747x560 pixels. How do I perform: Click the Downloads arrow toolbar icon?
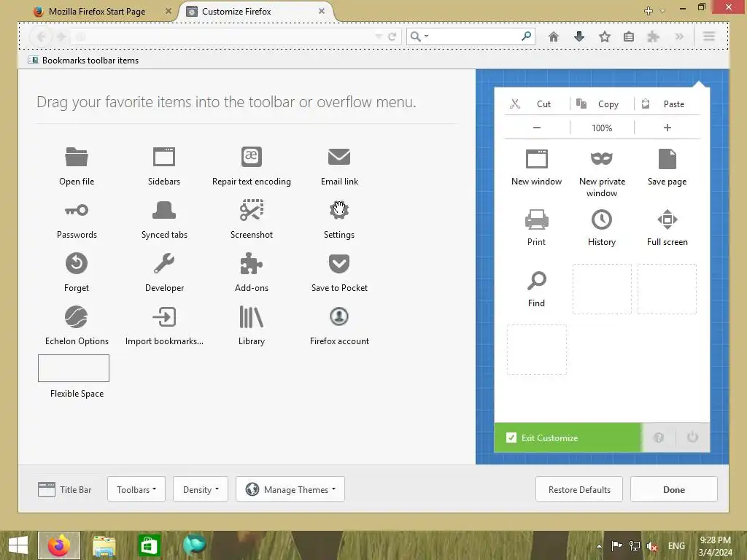578,36
